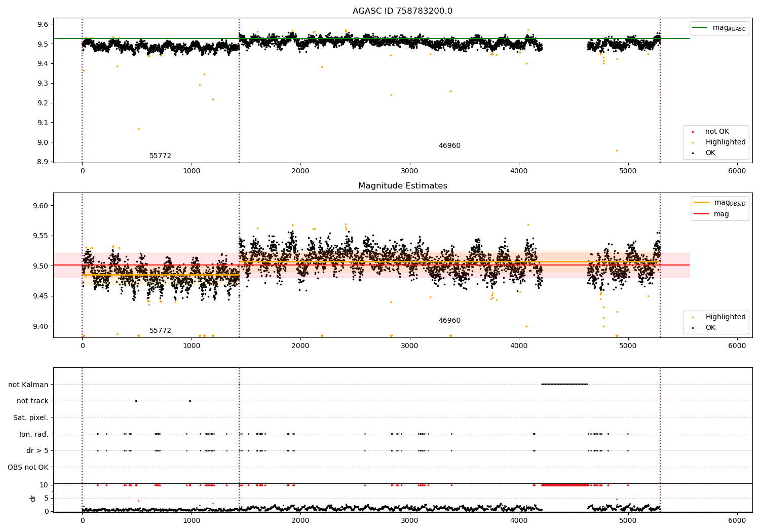Click the 'Magnitude Estimates' plot title
Screen dimensions: 760x532
[x=402, y=186]
